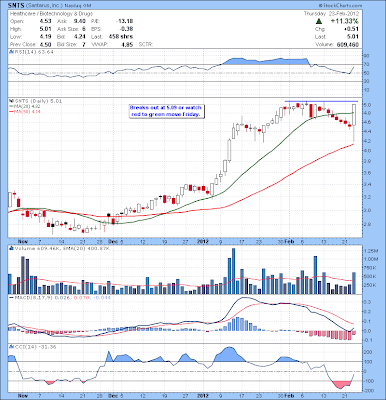Click the Prev Close value 4.50

tap(45, 44)
